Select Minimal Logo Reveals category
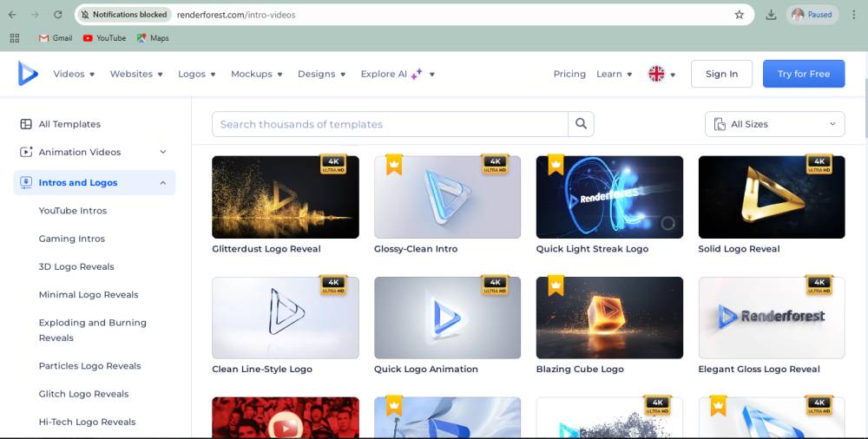868x439 pixels. 89,294
